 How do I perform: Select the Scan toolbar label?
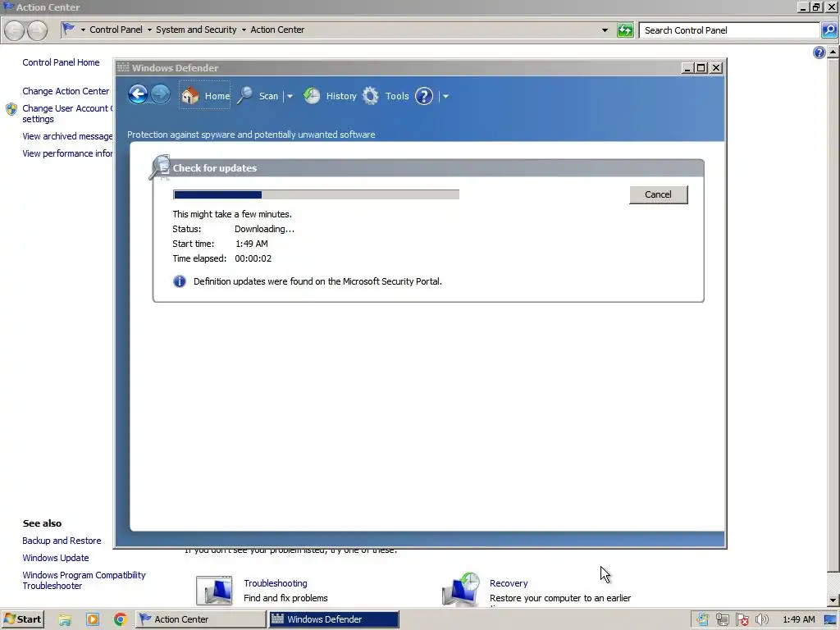268,96
